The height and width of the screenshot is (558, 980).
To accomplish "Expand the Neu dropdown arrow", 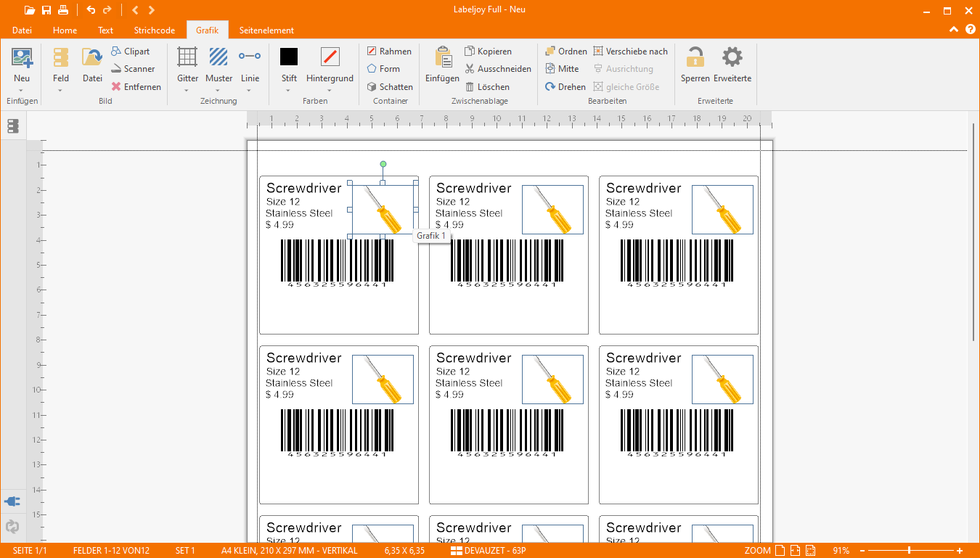I will (x=22, y=91).
